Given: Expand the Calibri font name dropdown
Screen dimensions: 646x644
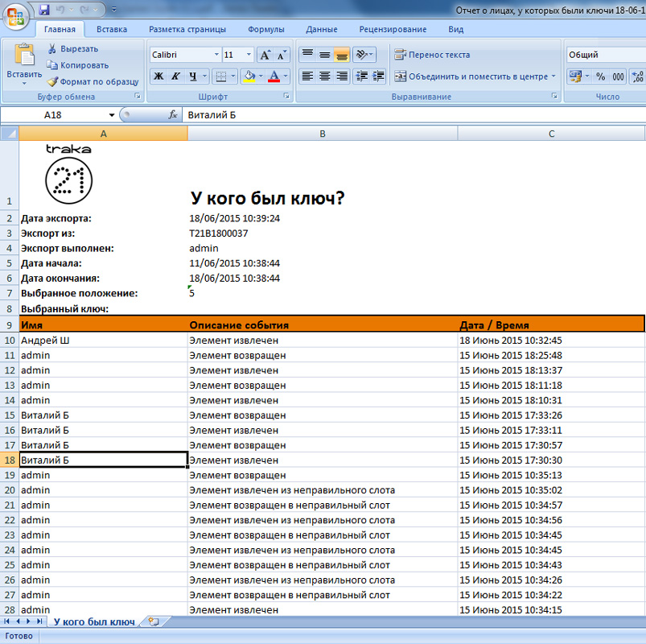Looking at the screenshot, I should coord(216,55).
